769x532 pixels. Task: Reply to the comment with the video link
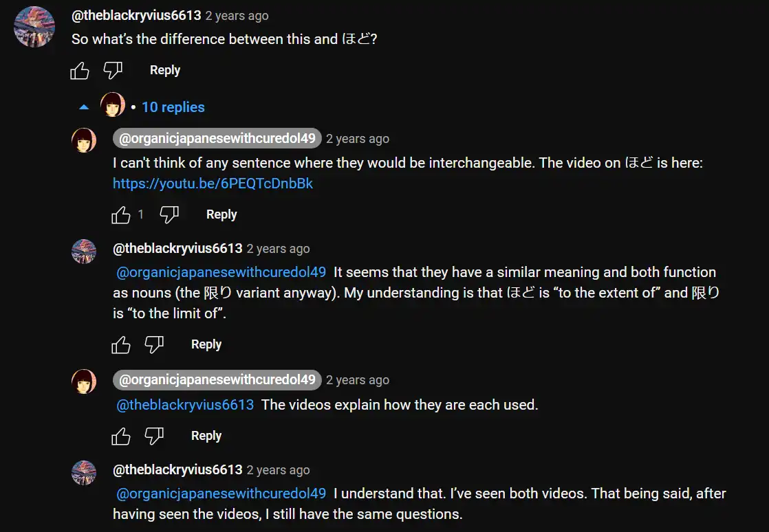(x=221, y=214)
